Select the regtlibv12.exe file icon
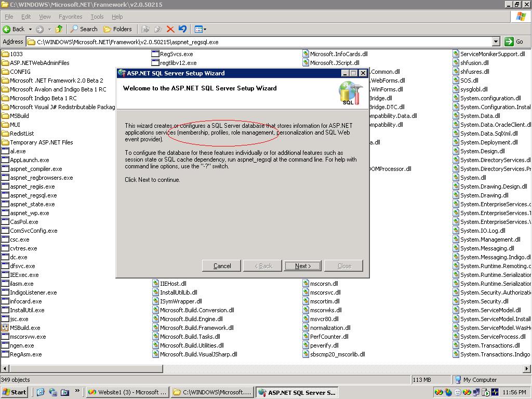This screenshot has height=399, width=532. (155, 63)
